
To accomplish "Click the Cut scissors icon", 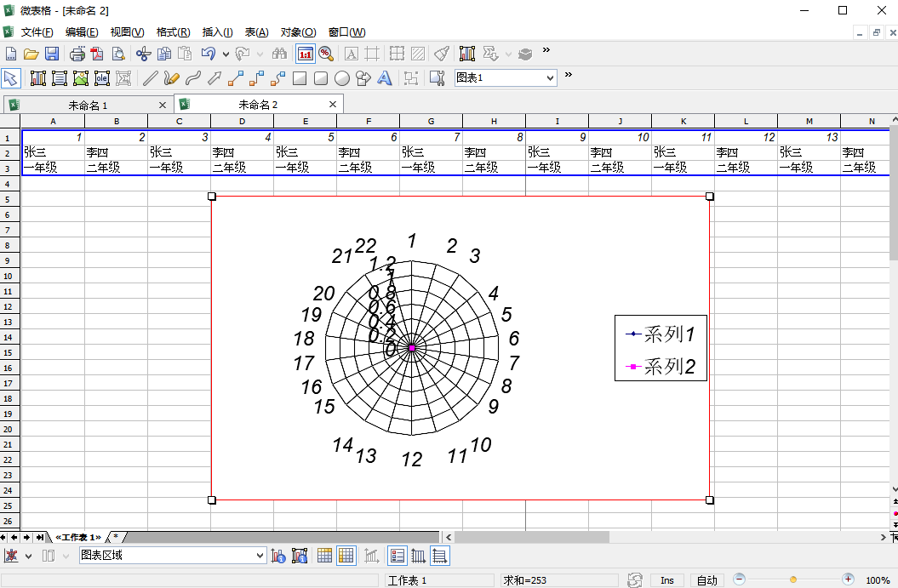I will tap(143, 54).
